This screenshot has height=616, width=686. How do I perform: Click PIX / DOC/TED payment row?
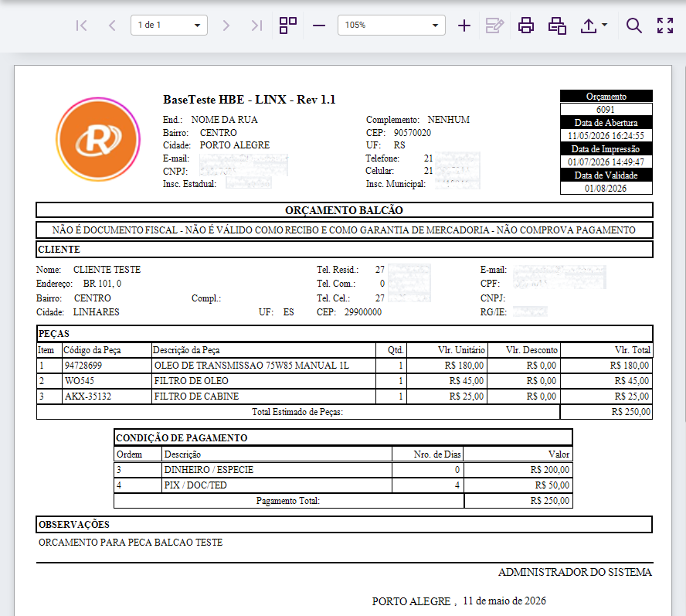(x=343, y=485)
